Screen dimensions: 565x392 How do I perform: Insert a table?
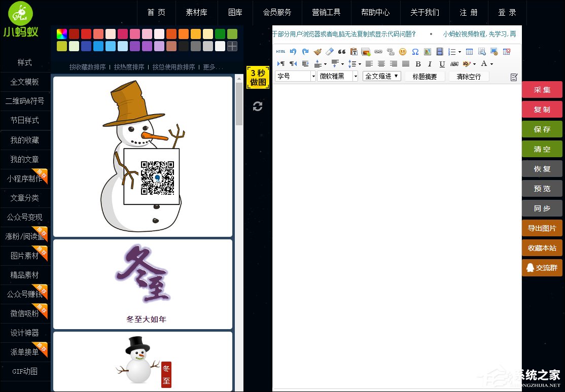469,52
